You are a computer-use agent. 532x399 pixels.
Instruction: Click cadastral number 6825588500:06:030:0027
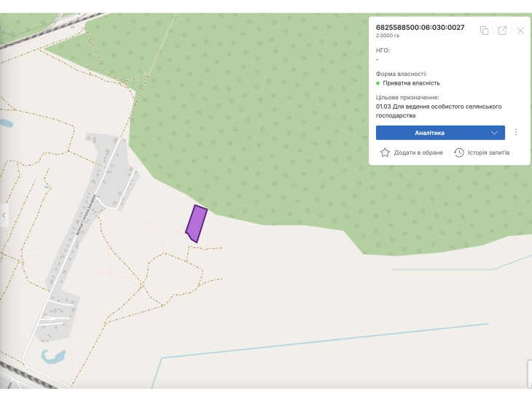point(420,28)
